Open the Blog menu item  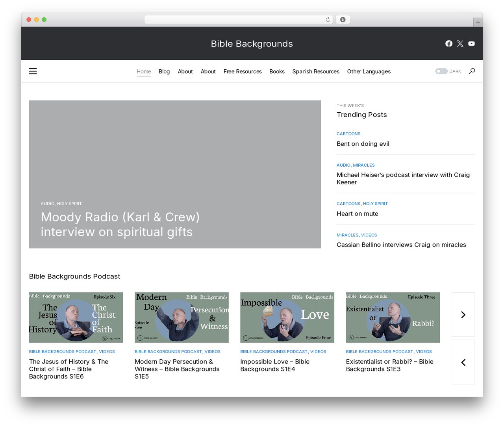[x=164, y=72]
